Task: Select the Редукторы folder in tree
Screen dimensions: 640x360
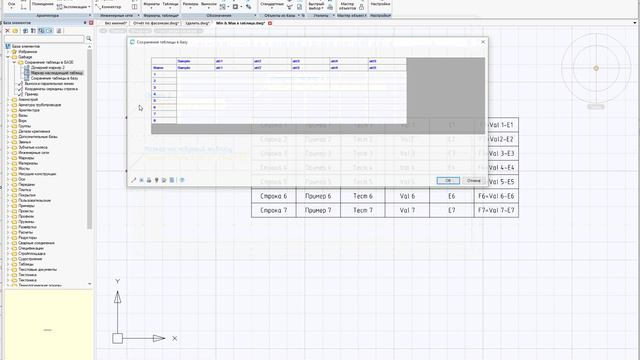Action: tap(27, 238)
